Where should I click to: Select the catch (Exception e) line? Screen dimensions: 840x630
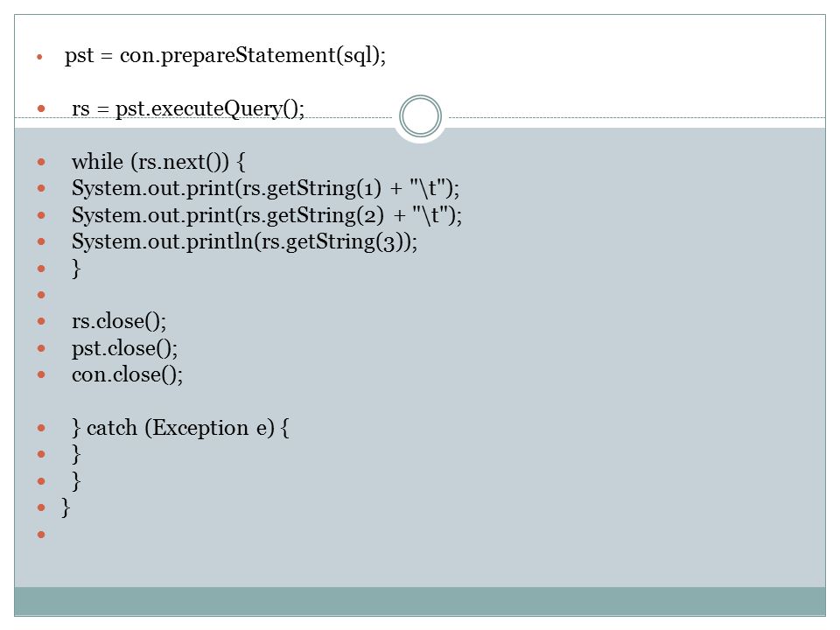tap(180, 428)
